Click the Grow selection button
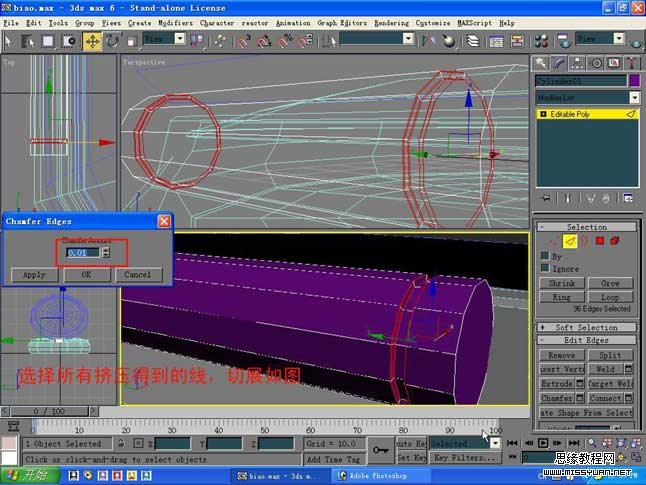This screenshot has width=646, height=485. click(610, 283)
